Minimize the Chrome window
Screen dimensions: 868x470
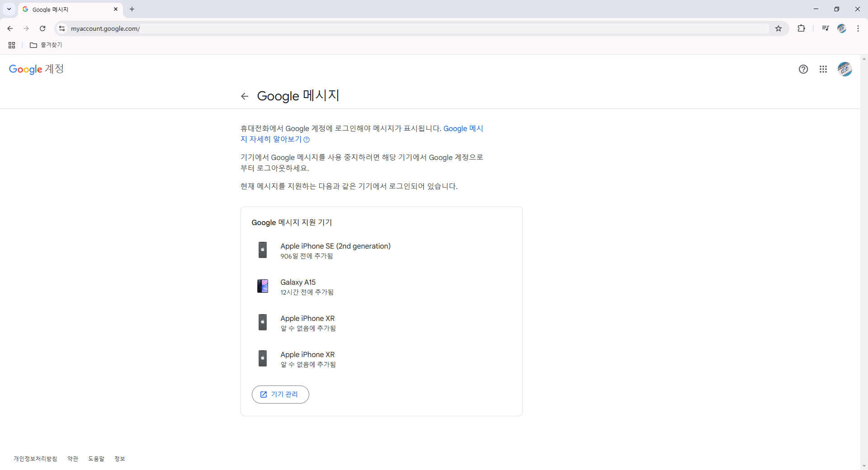point(816,9)
